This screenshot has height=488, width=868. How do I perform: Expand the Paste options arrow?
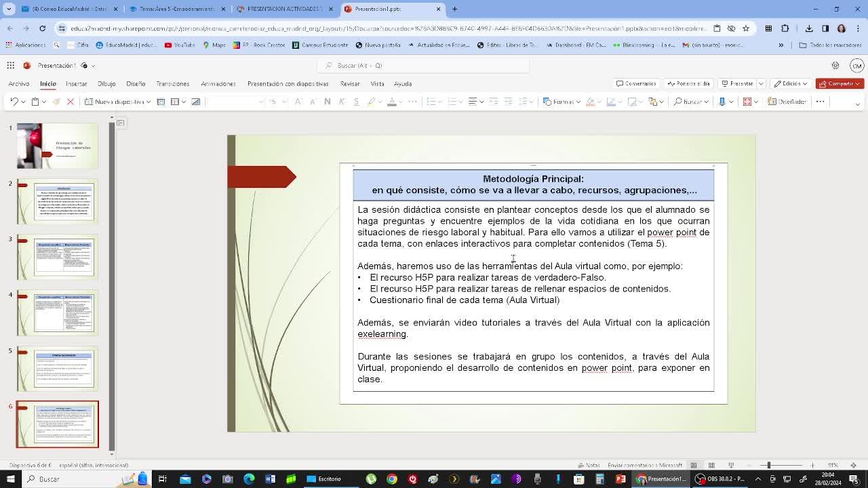pyautogui.click(x=45, y=102)
